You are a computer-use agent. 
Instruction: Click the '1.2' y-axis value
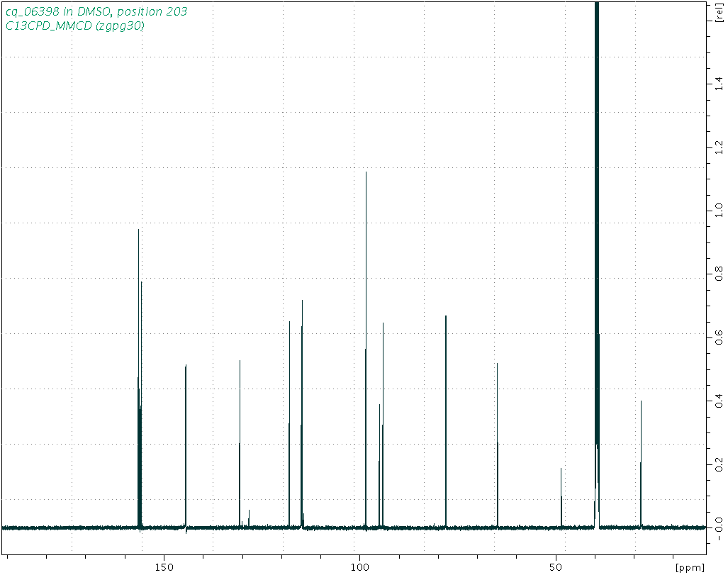pos(719,147)
